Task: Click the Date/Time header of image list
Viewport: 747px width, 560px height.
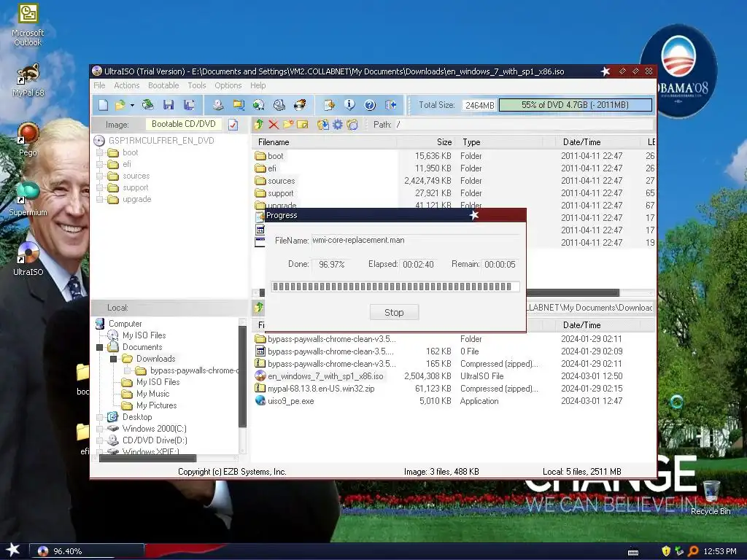Action: point(597,142)
